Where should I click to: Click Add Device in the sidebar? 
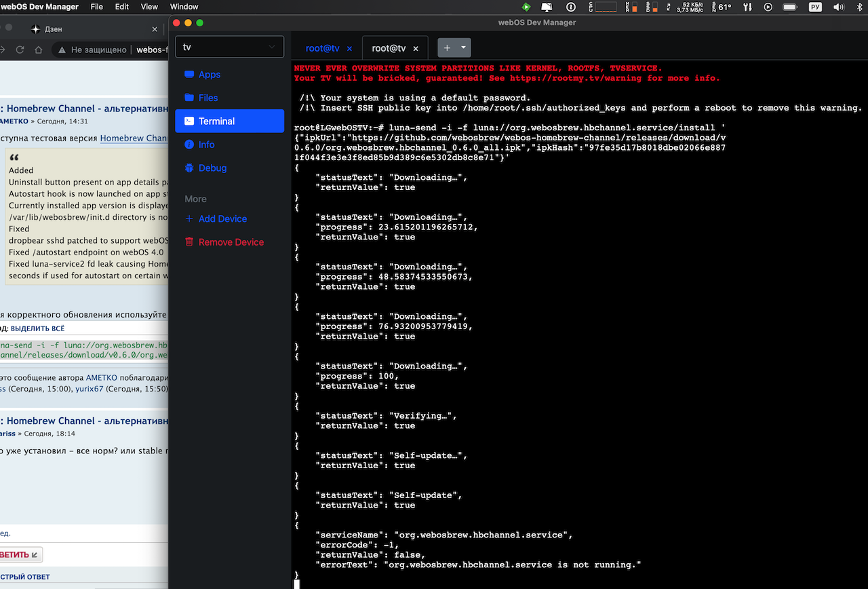[222, 218]
